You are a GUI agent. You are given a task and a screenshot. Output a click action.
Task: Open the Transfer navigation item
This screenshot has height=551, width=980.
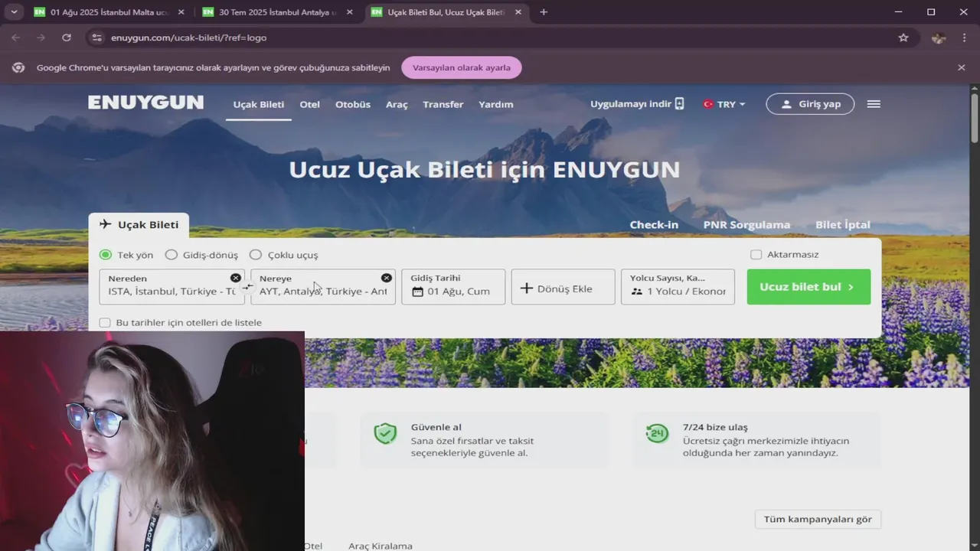coord(443,104)
